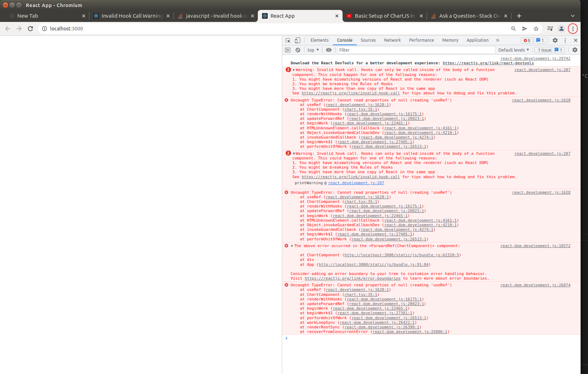
Task: Open the Chromium browser menu
Action: click(x=572, y=29)
